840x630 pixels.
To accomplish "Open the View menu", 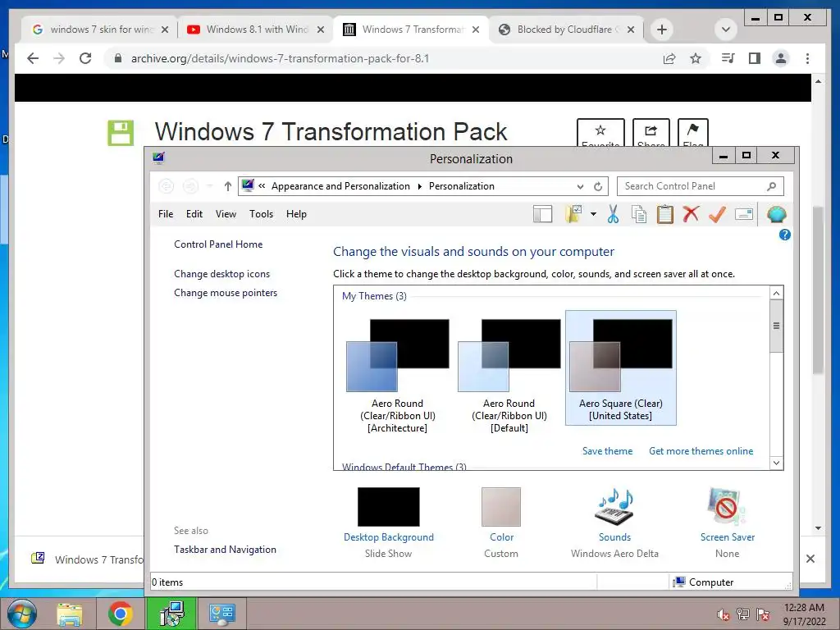I will click(226, 214).
